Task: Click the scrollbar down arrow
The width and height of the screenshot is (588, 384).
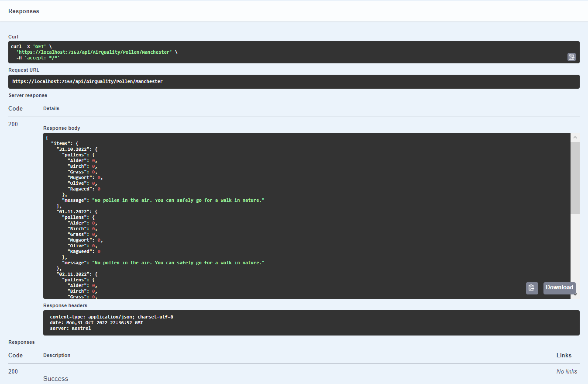Action: pyautogui.click(x=575, y=295)
